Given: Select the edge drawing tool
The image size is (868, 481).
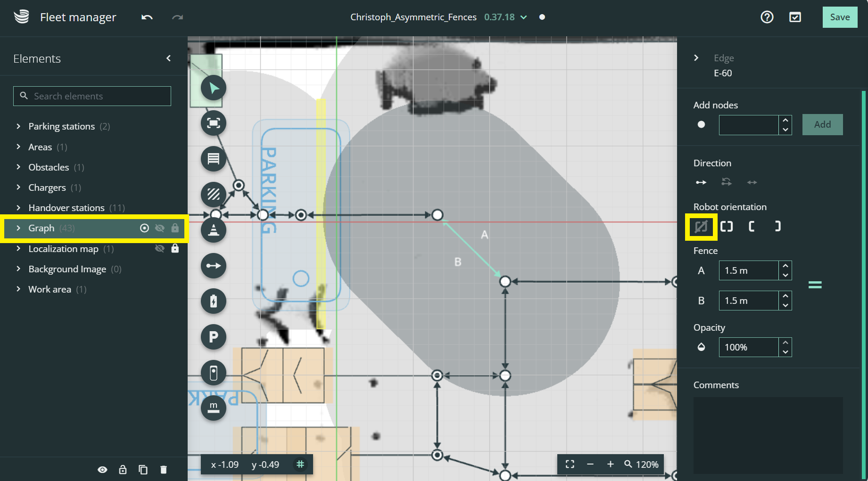Looking at the screenshot, I should pos(214,266).
